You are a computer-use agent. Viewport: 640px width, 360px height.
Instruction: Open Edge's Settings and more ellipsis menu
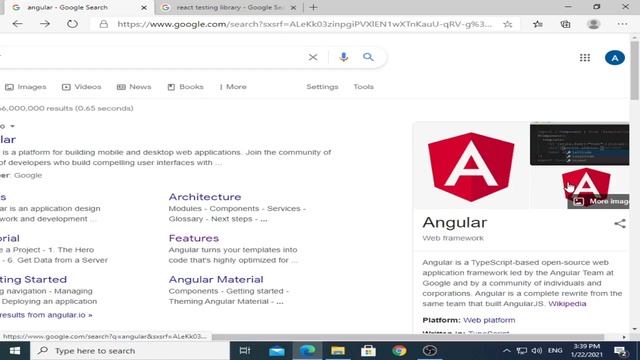[622, 24]
